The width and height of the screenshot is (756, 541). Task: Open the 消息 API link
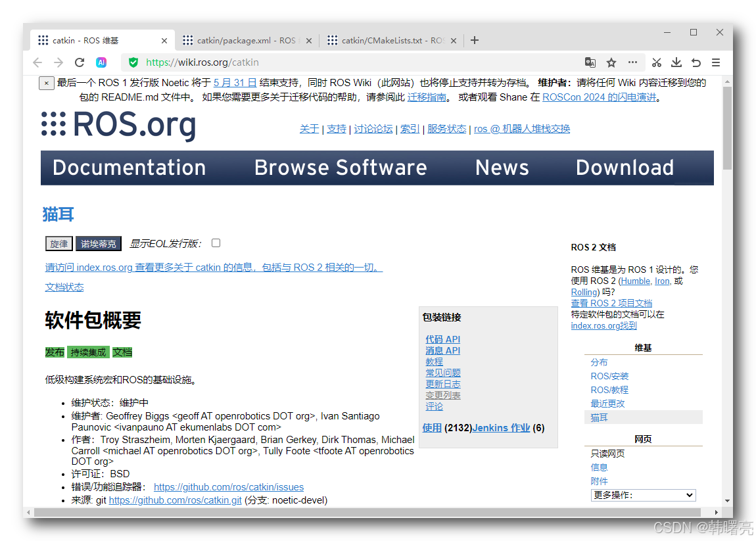(442, 350)
